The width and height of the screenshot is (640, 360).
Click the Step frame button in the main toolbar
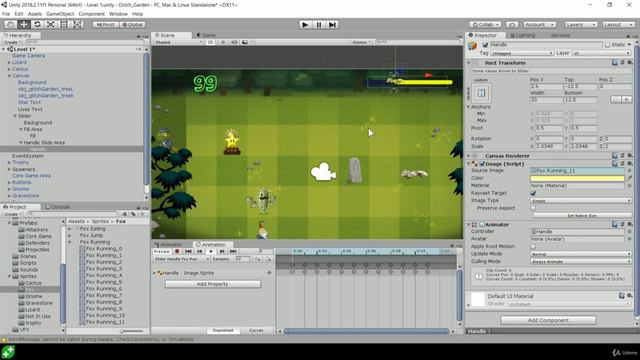pos(332,24)
